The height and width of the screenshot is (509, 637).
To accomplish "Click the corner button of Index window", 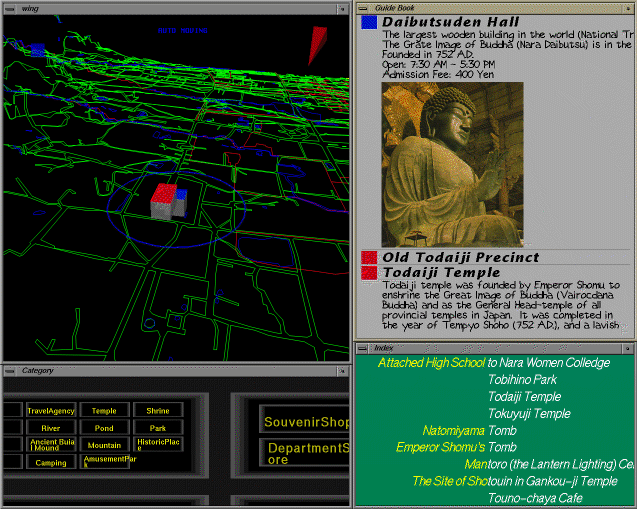I will (628, 349).
